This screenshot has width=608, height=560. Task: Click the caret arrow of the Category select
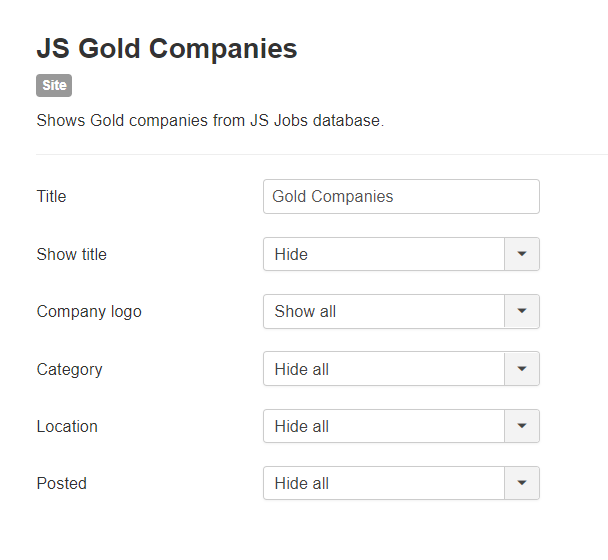click(x=522, y=369)
